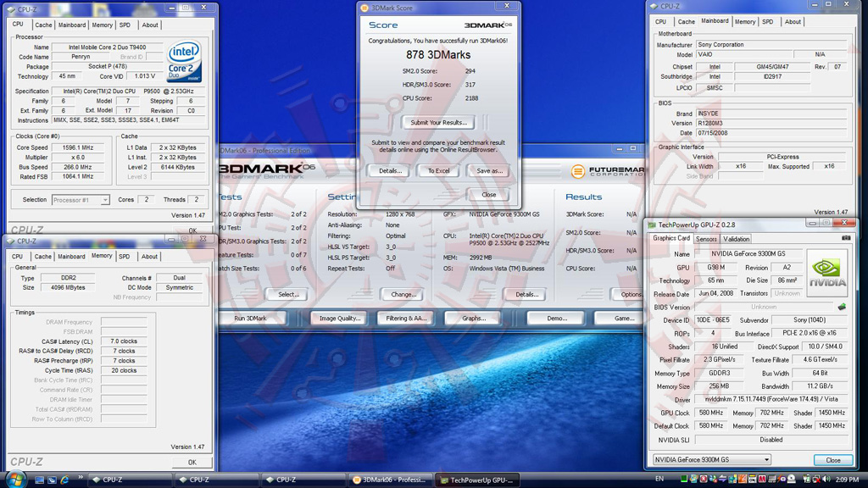The width and height of the screenshot is (868, 488).
Task: Click the GPU-Z title bar icon
Action: point(652,225)
